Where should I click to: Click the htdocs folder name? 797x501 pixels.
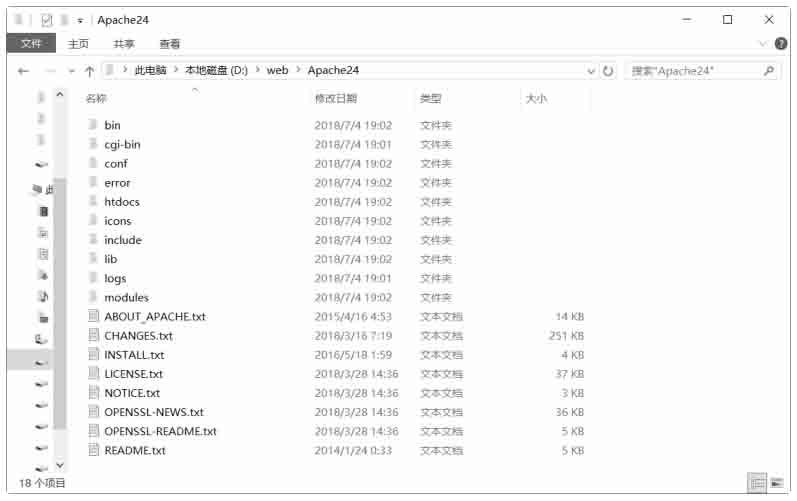[x=122, y=202]
